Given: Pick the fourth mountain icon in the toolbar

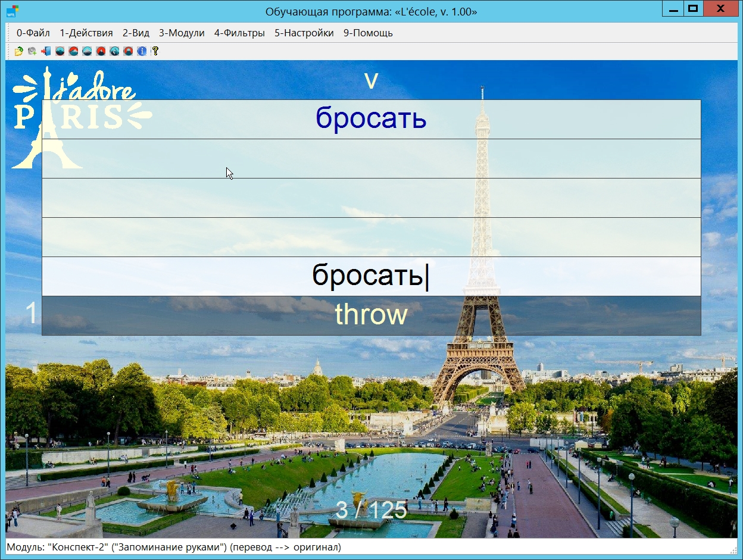Looking at the screenshot, I should coord(101,51).
